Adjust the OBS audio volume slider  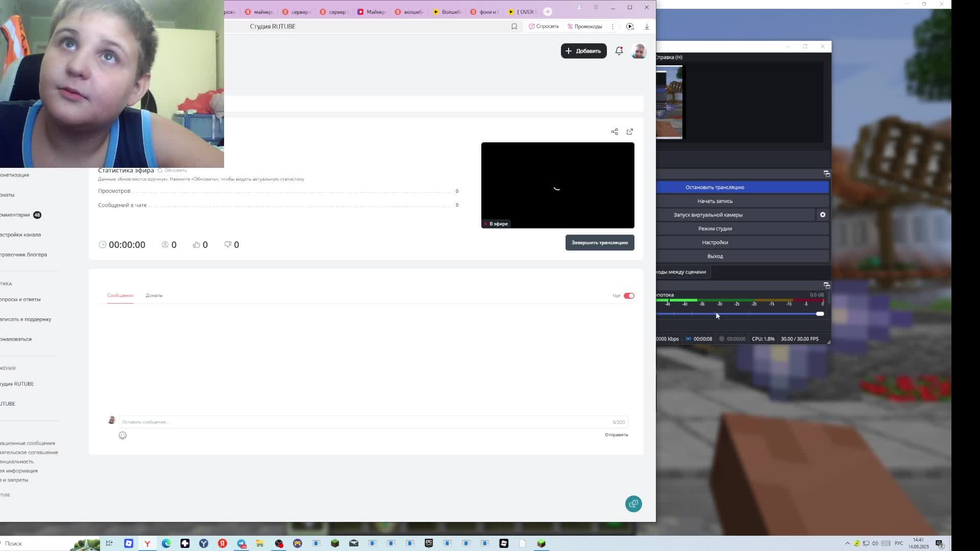tap(819, 314)
